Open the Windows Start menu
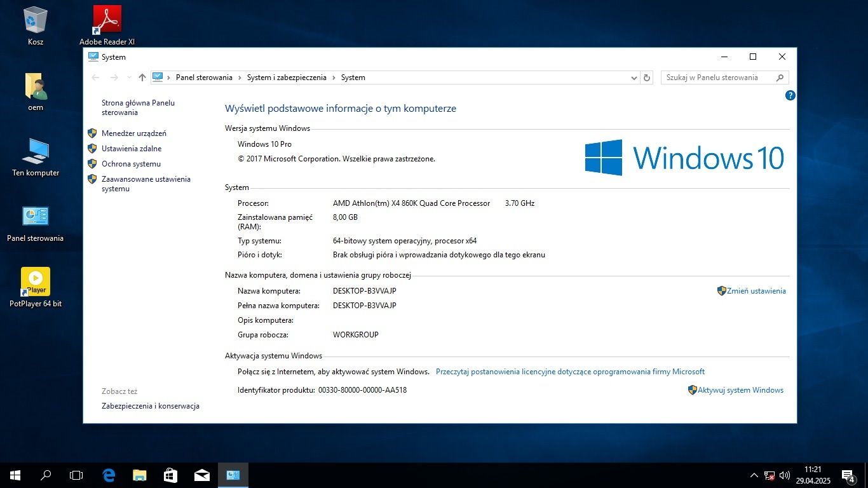Image resolution: width=868 pixels, height=488 pixels. (15, 475)
